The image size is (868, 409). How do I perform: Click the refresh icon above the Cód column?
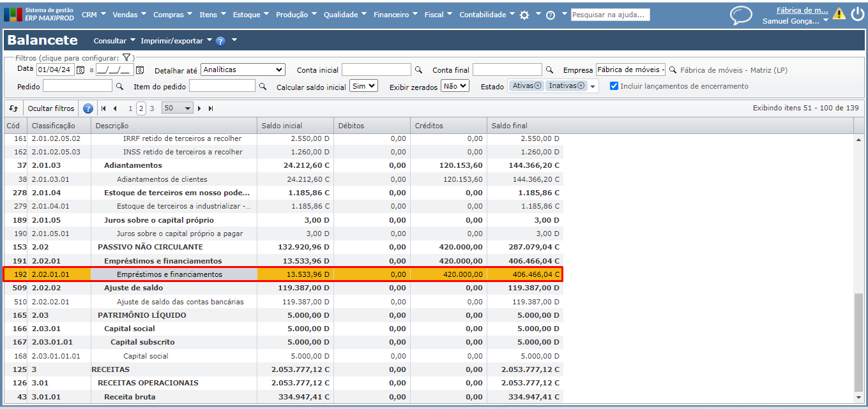pyautogui.click(x=13, y=108)
